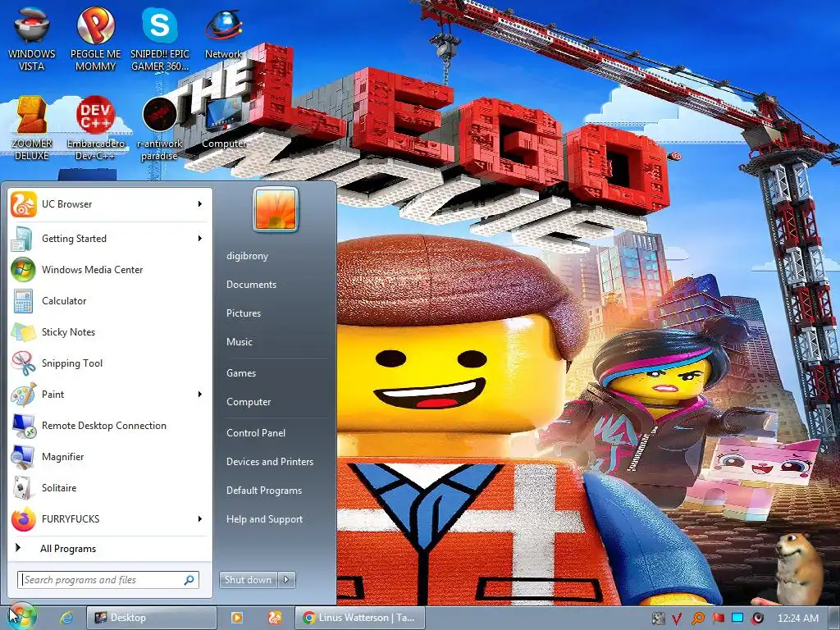Launch Snipping Tool from the Start menu
This screenshot has width=840, height=630.
pos(109,363)
